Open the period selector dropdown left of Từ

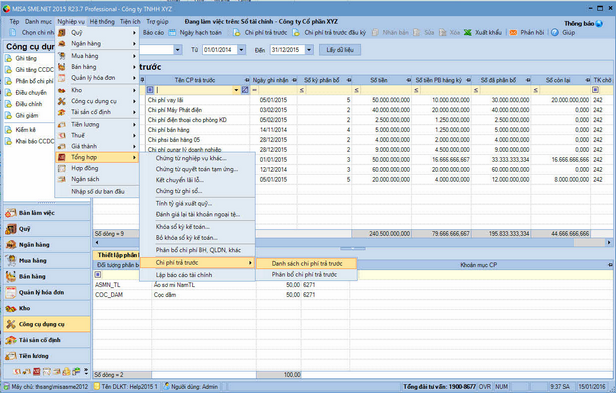pyautogui.click(x=178, y=50)
